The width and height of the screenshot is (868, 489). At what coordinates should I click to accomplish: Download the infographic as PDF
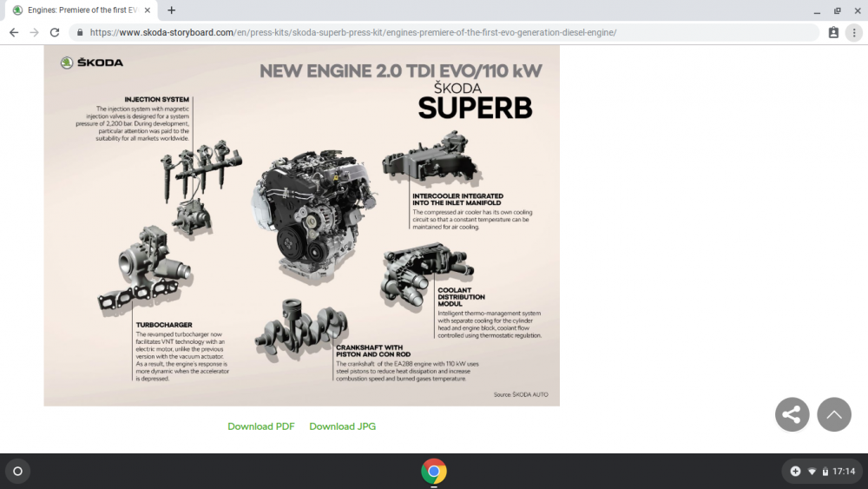(260, 426)
